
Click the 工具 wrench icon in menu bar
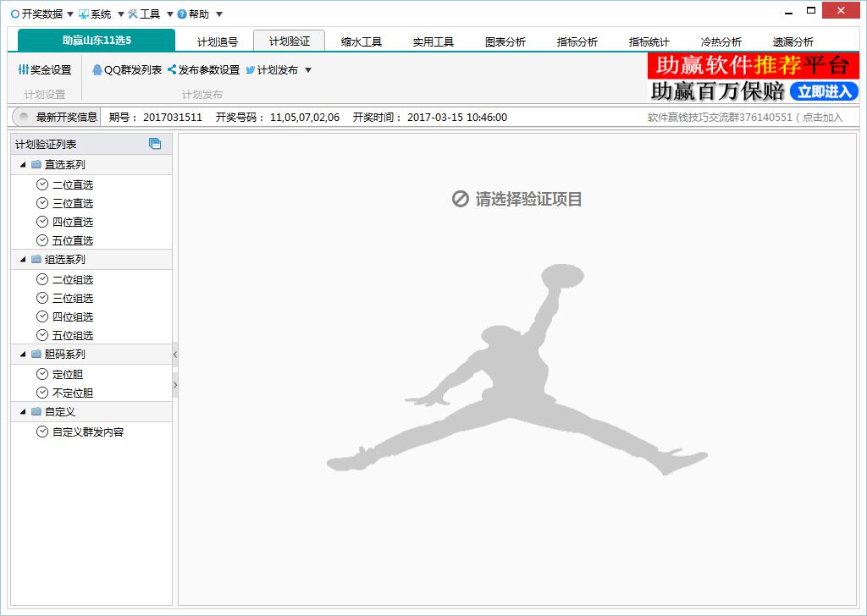click(133, 14)
